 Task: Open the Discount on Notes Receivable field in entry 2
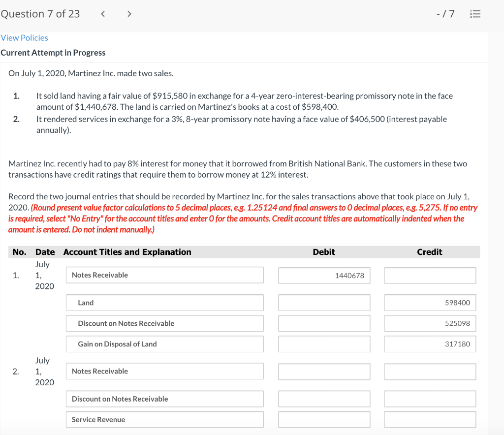(x=164, y=399)
